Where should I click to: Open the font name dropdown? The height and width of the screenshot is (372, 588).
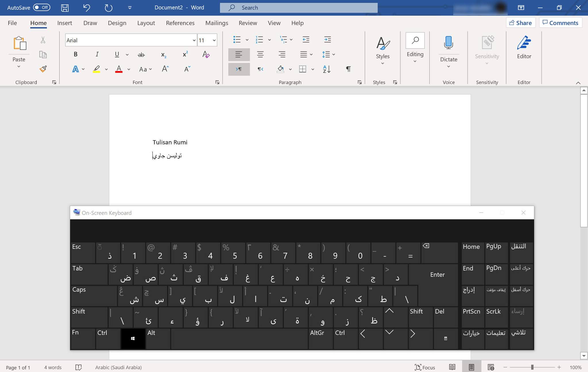click(x=194, y=40)
